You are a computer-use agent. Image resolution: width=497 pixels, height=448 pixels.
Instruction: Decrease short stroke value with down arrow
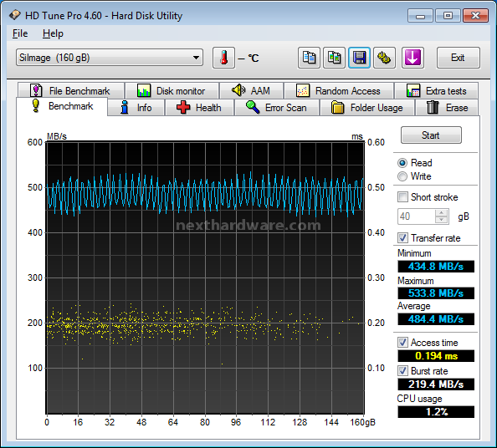[441, 220]
